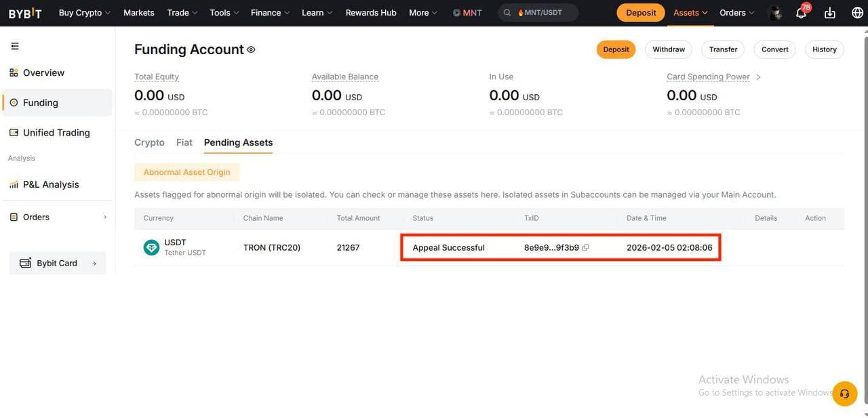Click the orange Deposit pill button

(x=616, y=49)
